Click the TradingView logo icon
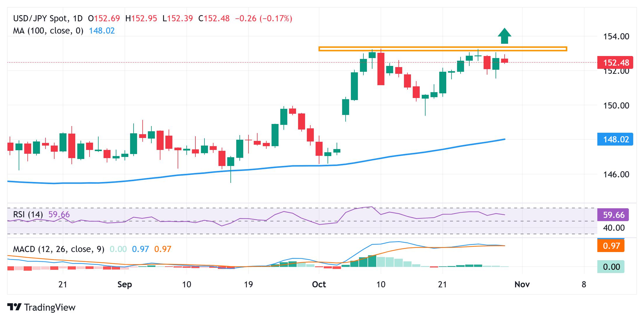The height and width of the screenshot is (320, 644). 14,307
